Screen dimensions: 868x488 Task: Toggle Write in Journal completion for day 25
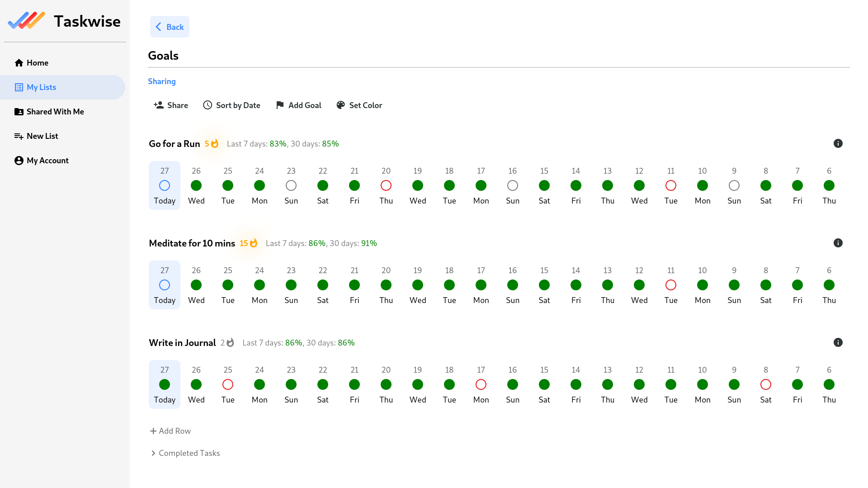point(228,384)
